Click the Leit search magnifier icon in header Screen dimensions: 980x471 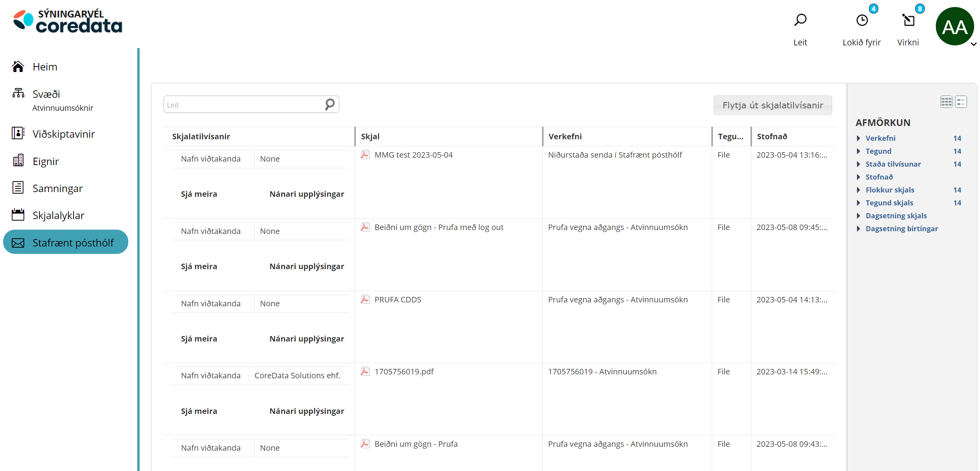click(x=800, y=20)
